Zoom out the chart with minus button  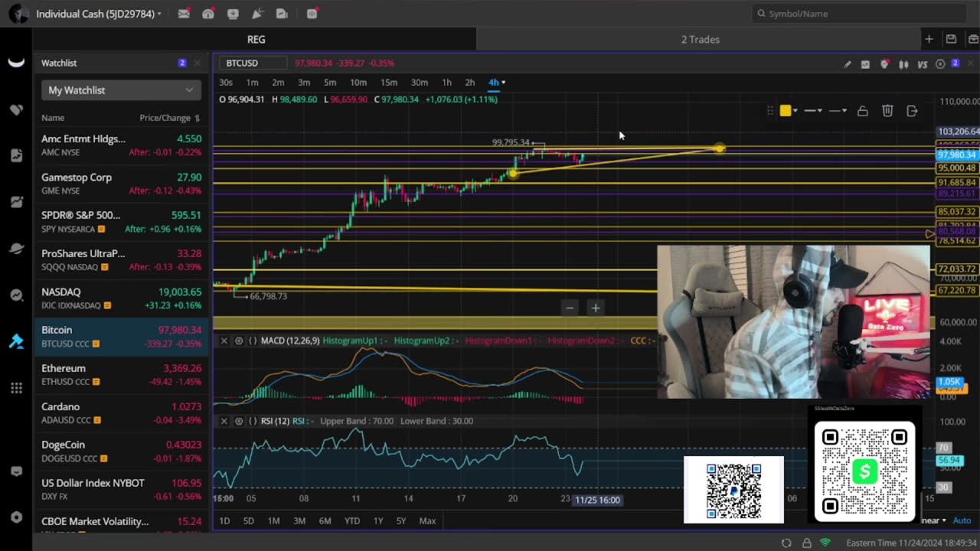569,308
